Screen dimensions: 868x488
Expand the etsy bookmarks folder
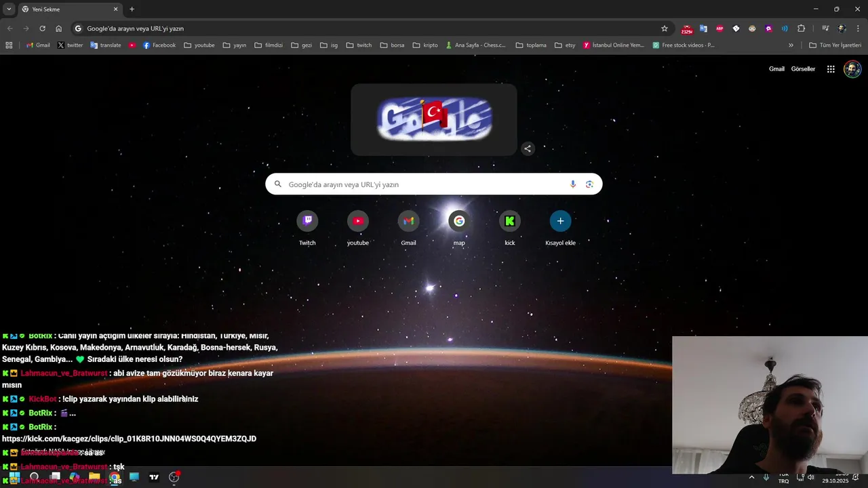(x=564, y=45)
